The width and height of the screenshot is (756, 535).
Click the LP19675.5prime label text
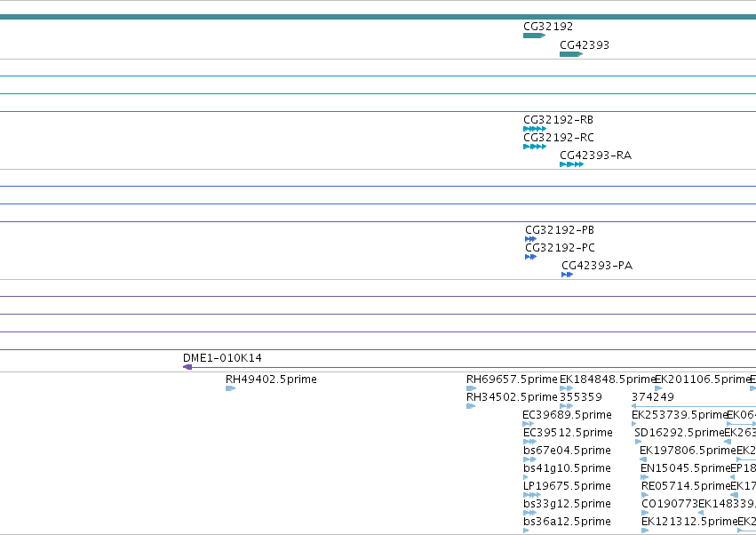coord(568,486)
